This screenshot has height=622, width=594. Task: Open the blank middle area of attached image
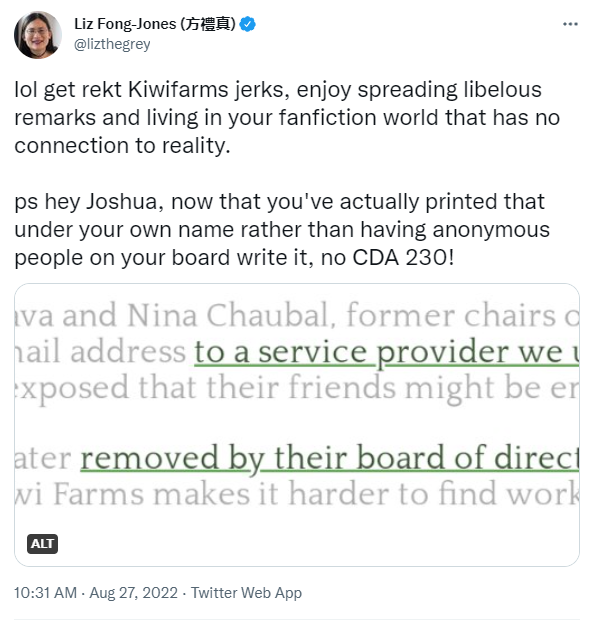pos(297,423)
